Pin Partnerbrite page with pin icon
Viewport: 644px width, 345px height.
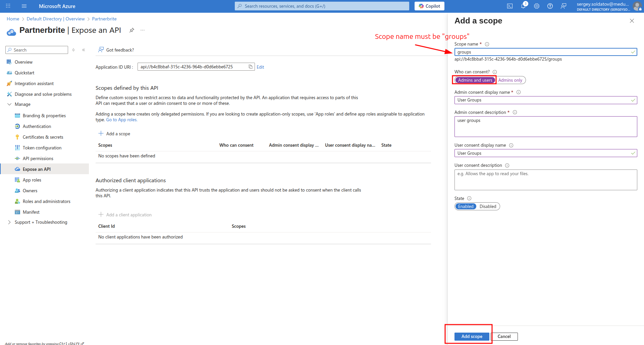coord(132,30)
